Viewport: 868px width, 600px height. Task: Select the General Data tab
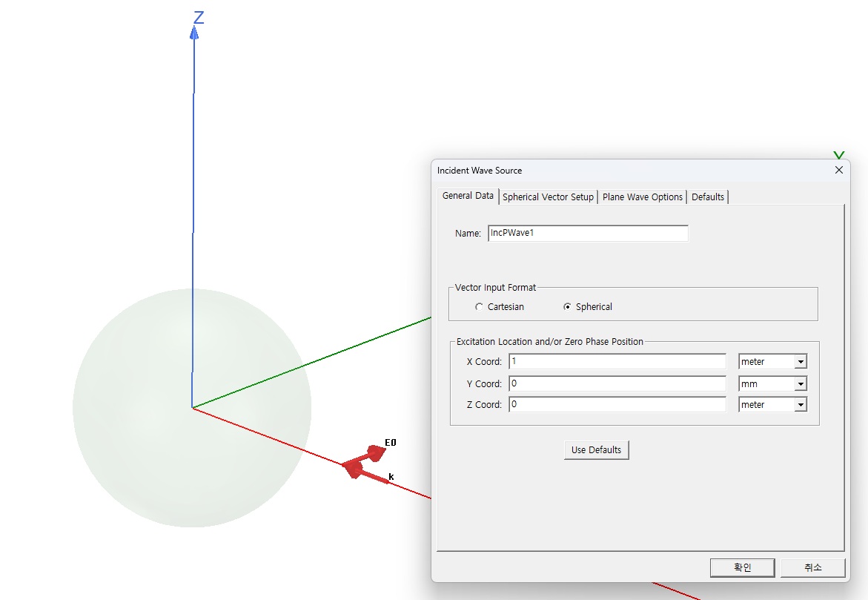click(468, 196)
